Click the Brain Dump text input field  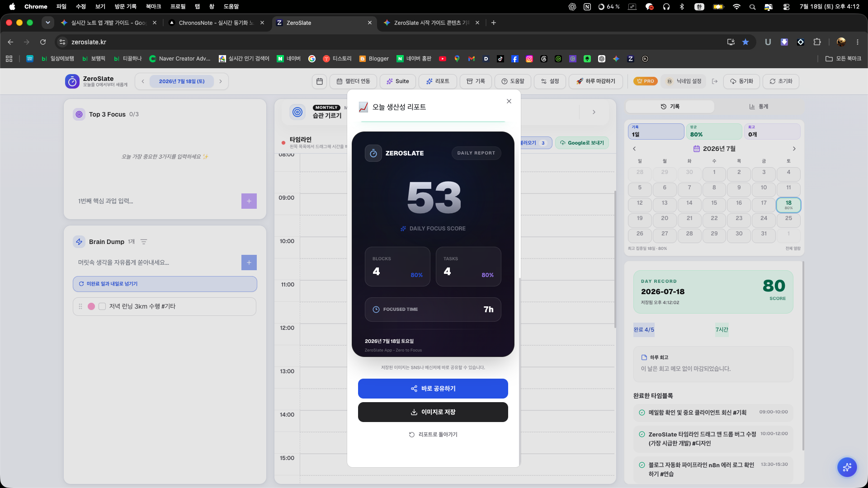click(157, 263)
